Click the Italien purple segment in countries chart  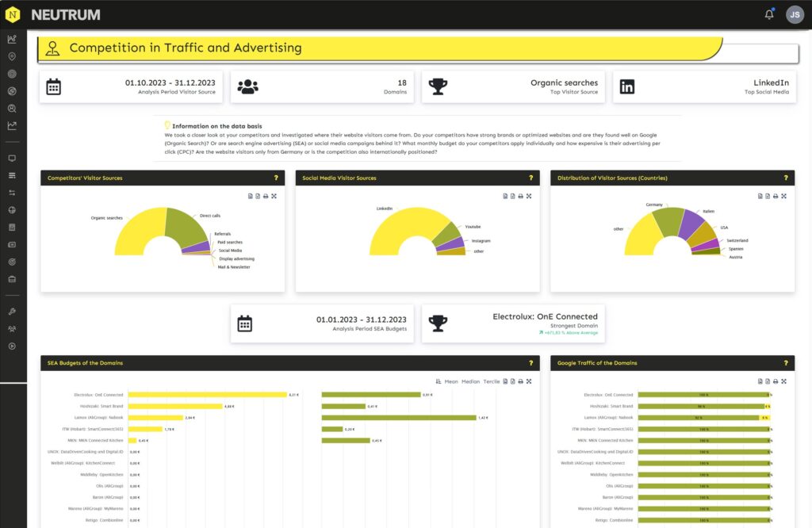pos(691,223)
